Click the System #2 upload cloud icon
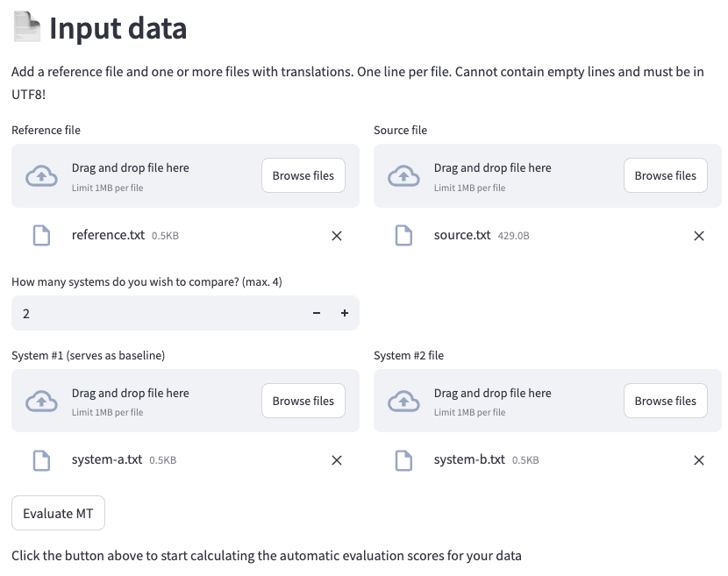Image resolution: width=728 pixels, height=576 pixels. (403, 401)
